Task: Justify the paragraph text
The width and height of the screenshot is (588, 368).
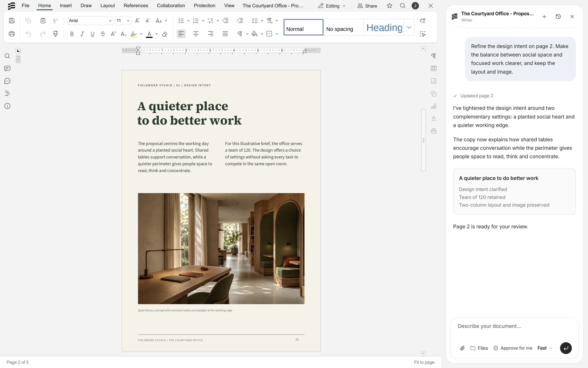Action: point(225,34)
